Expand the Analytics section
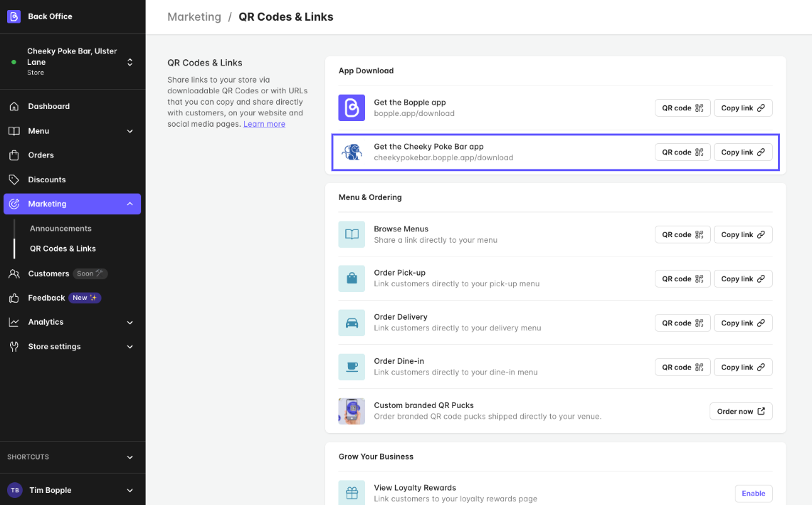Image resolution: width=812 pixels, height=505 pixels. tap(130, 322)
